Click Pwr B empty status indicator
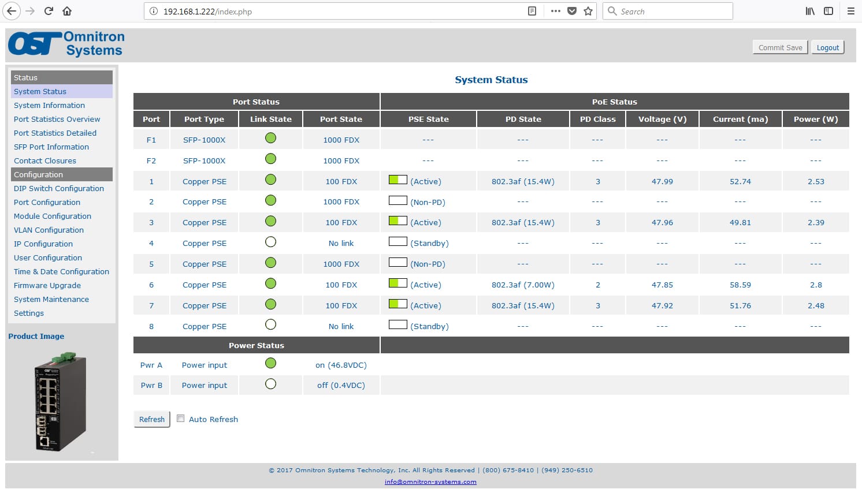 pyautogui.click(x=270, y=384)
